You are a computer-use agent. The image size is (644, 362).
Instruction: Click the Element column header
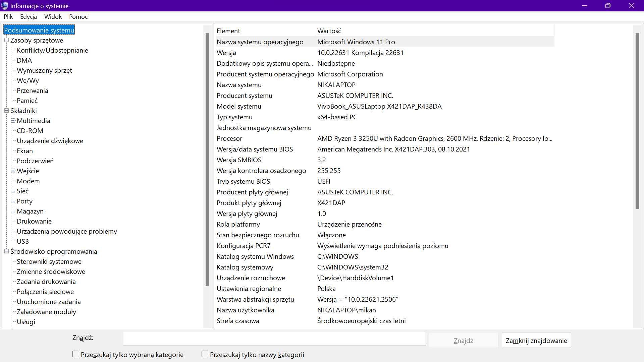pos(265,31)
